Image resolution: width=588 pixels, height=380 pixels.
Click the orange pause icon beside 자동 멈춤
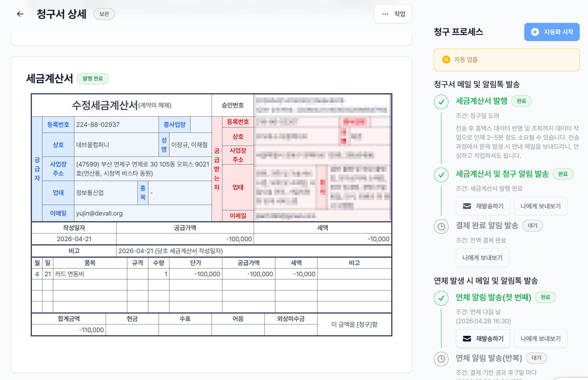(x=446, y=60)
